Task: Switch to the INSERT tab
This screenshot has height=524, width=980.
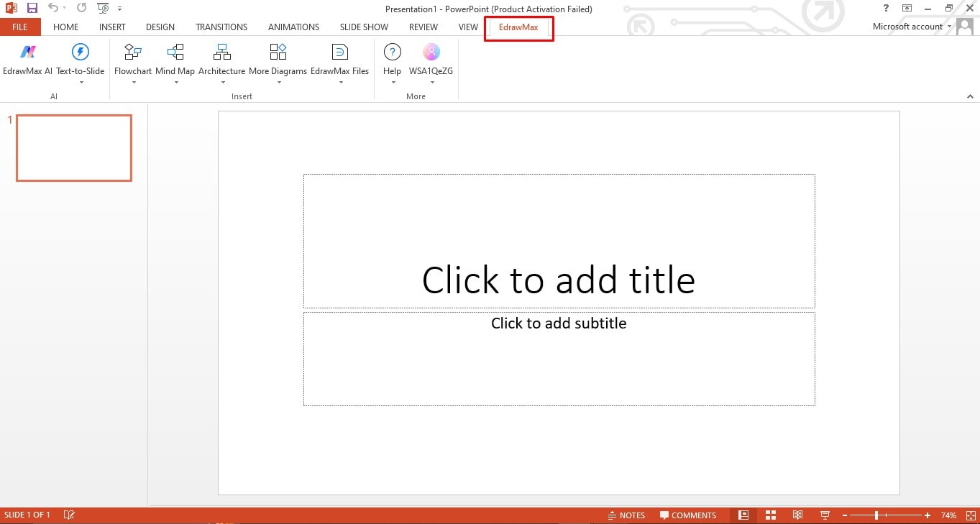Action: pos(112,27)
